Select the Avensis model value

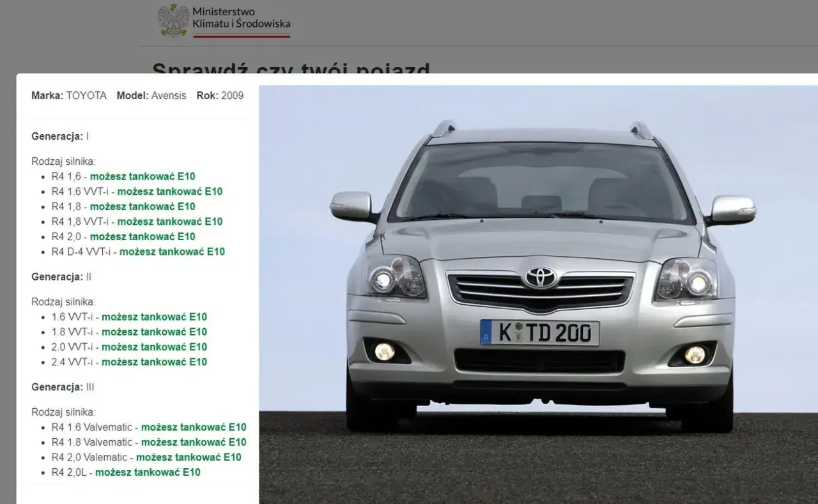click(x=168, y=95)
